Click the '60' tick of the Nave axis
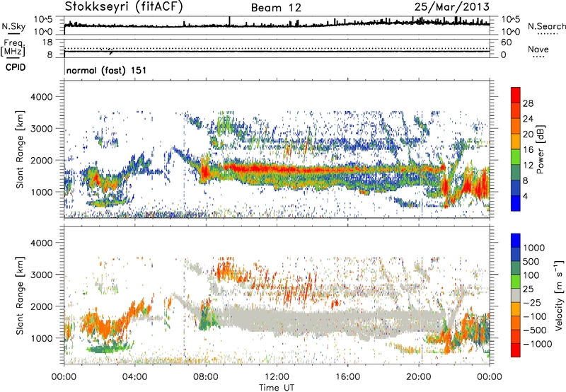 click(506, 42)
